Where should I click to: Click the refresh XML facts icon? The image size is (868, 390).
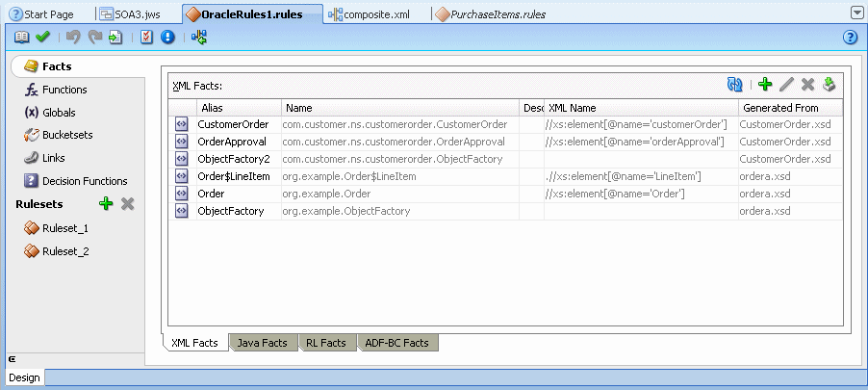734,84
